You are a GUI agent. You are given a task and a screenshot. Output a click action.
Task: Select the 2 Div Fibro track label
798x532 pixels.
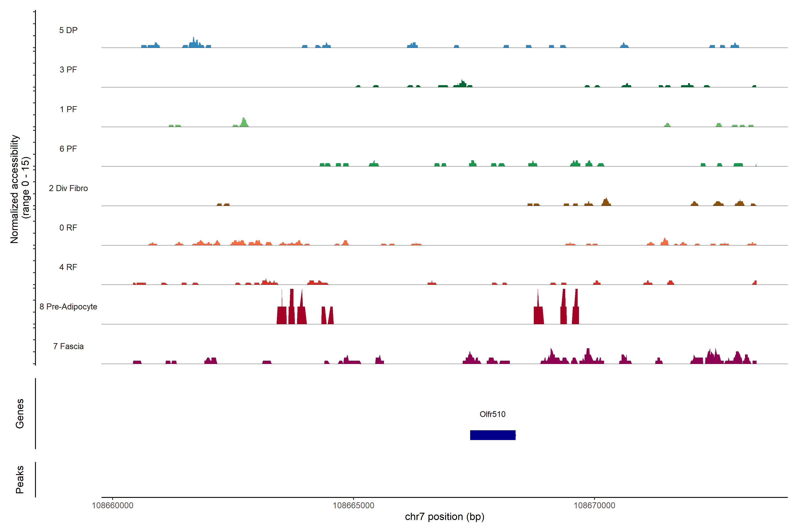click(x=68, y=188)
